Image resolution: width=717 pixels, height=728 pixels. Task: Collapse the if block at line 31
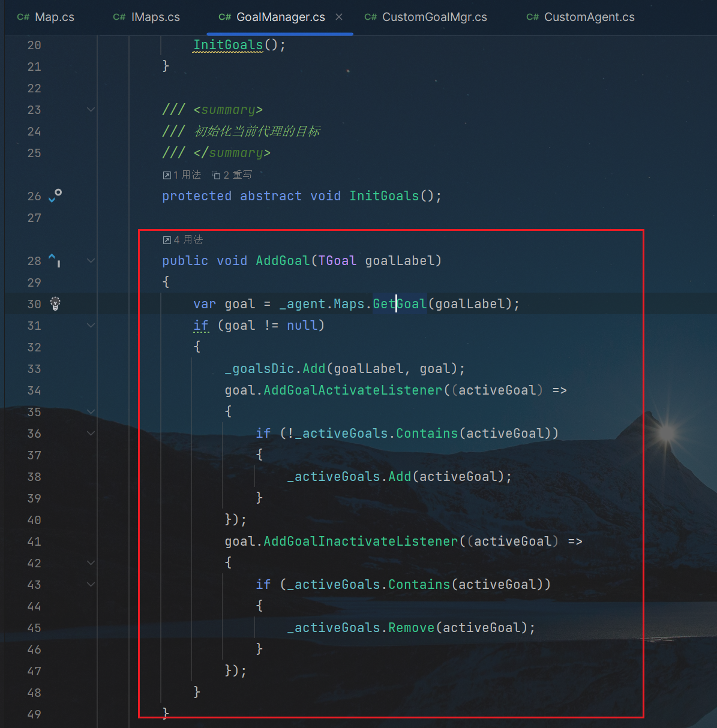(x=91, y=325)
